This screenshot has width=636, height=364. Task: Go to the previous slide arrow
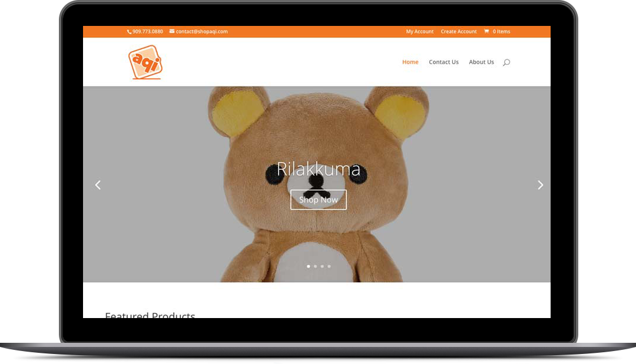point(98,184)
